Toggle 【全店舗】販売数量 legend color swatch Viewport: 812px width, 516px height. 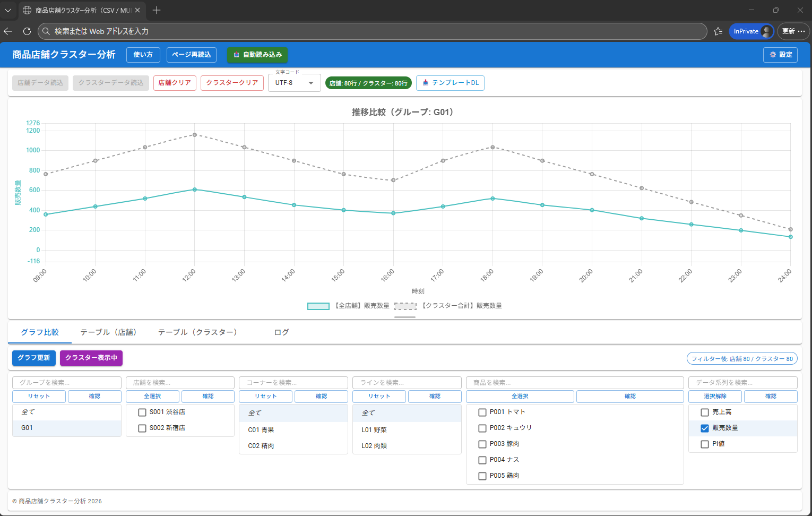pyautogui.click(x=318, y=306)
